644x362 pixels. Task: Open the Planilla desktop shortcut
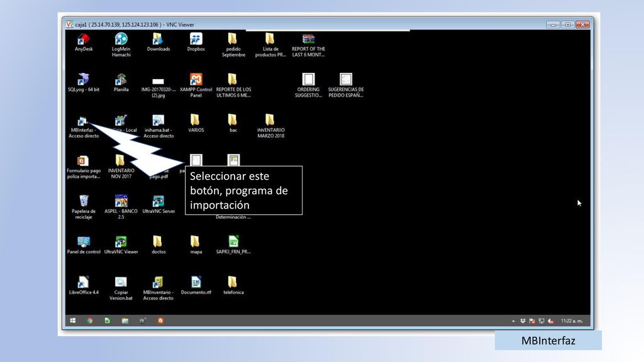tap(121, 83)
